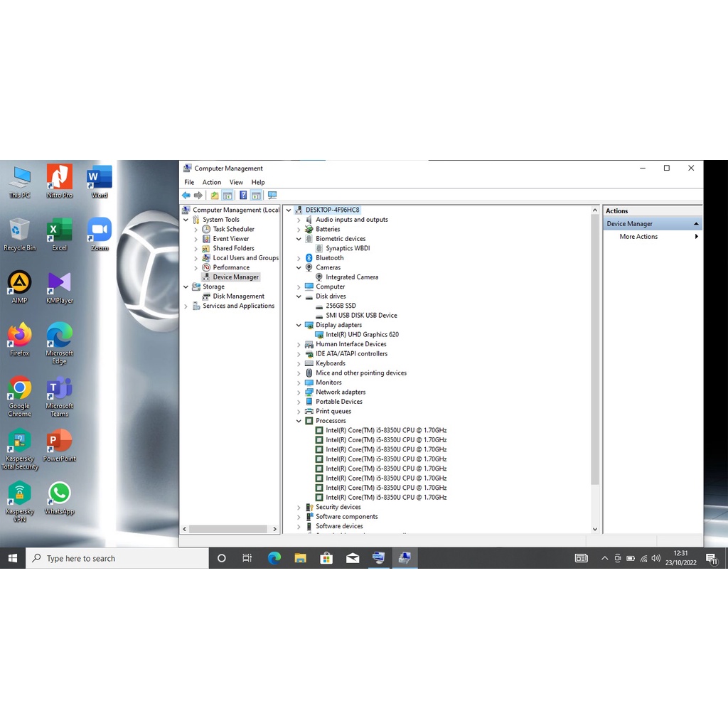Open the Help menu

(257, 183)
